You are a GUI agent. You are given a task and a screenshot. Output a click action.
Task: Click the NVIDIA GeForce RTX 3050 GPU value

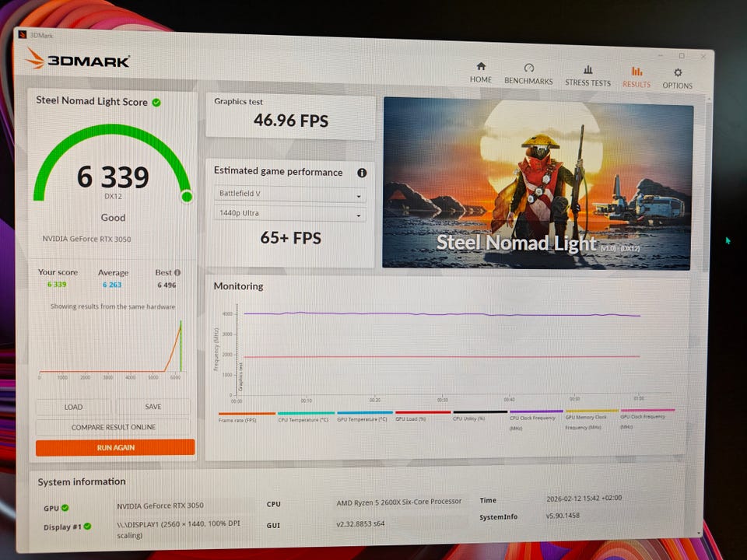pyautogui.click(x=160, y=506)
